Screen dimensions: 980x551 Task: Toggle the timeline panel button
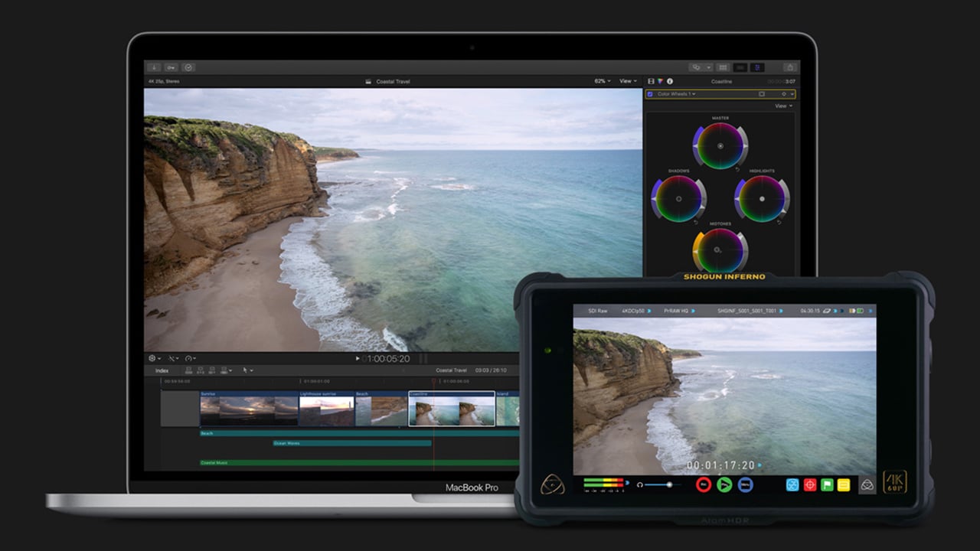[x=740, y=67]
